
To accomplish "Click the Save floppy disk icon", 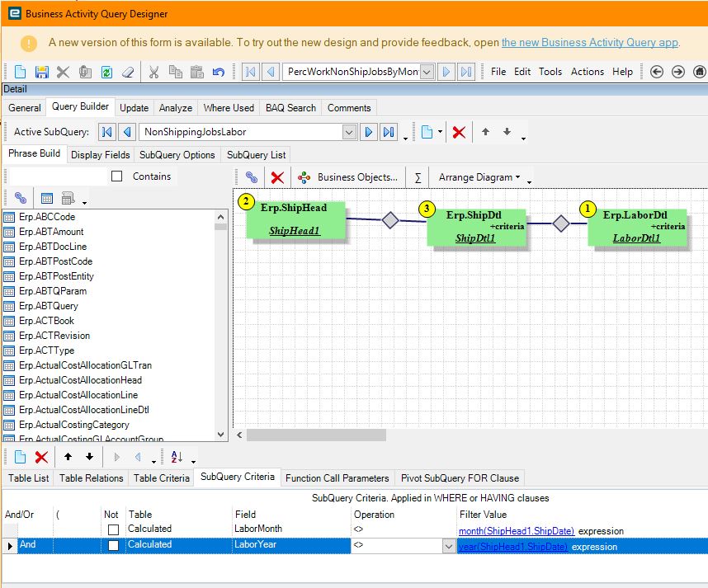I will point(41,72).
